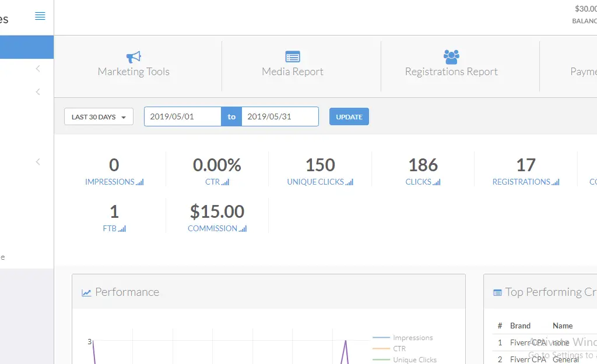Click the CTR stat label
597x364 pixels.
(212, 182)
